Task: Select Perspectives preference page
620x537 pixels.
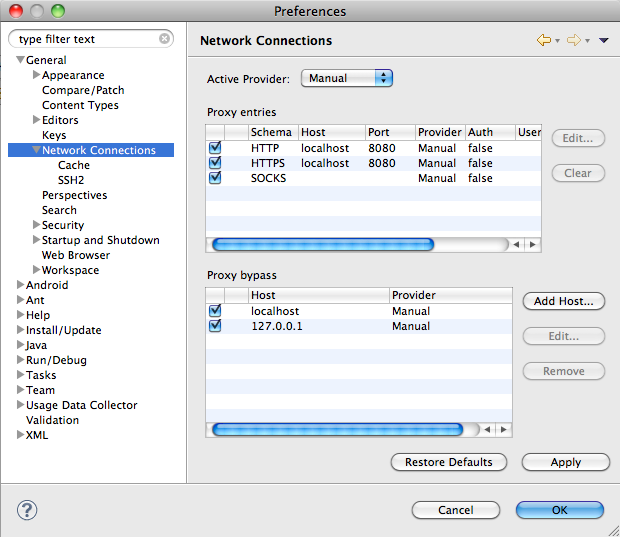Action: (75, 195)
